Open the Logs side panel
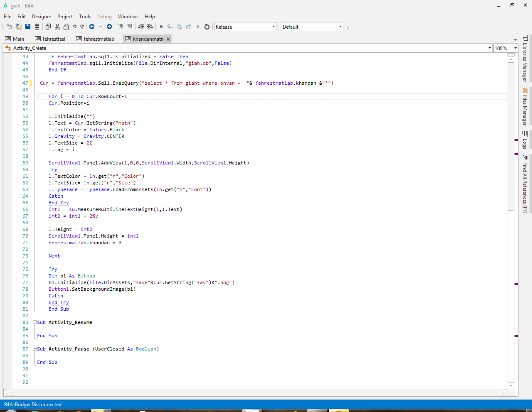The height and width of the screenshot is (412, 532). pyautogui.click(x=525, y=140)
